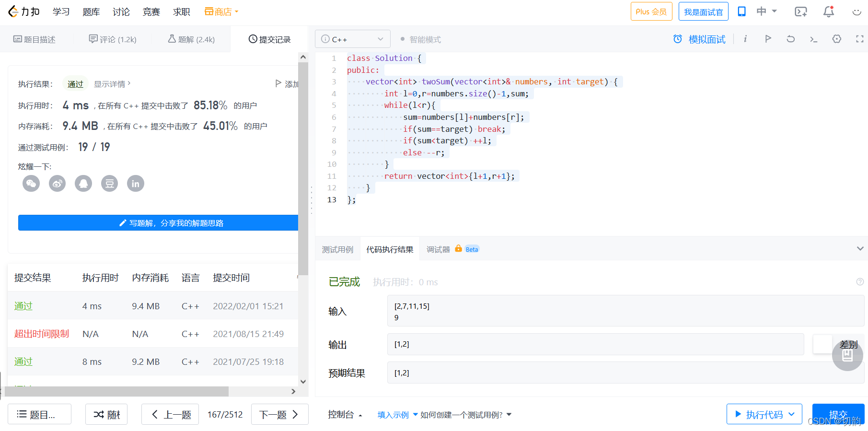Toggle 智能模式 smart mode

(421, 39)
